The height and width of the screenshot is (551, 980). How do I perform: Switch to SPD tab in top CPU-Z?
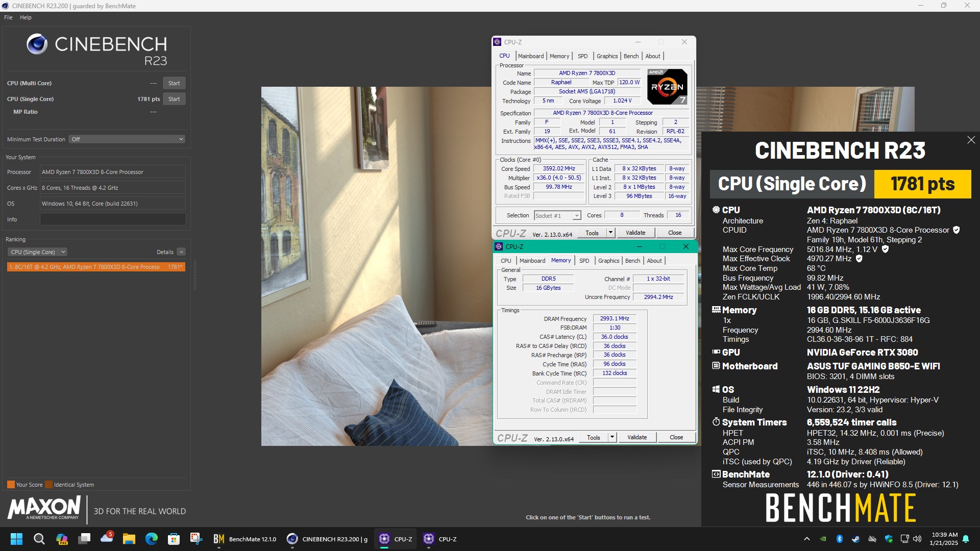[583, 56]
